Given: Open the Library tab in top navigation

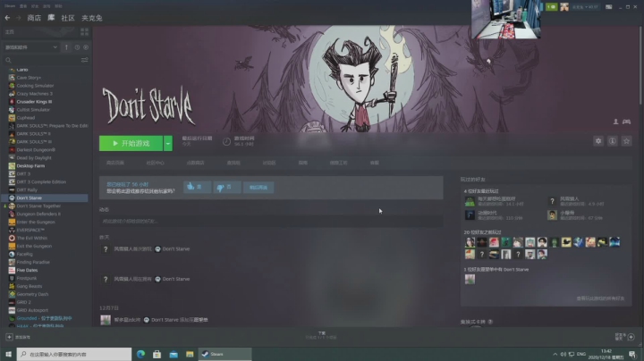Looking at the screenshot, I should click(51, 18).
